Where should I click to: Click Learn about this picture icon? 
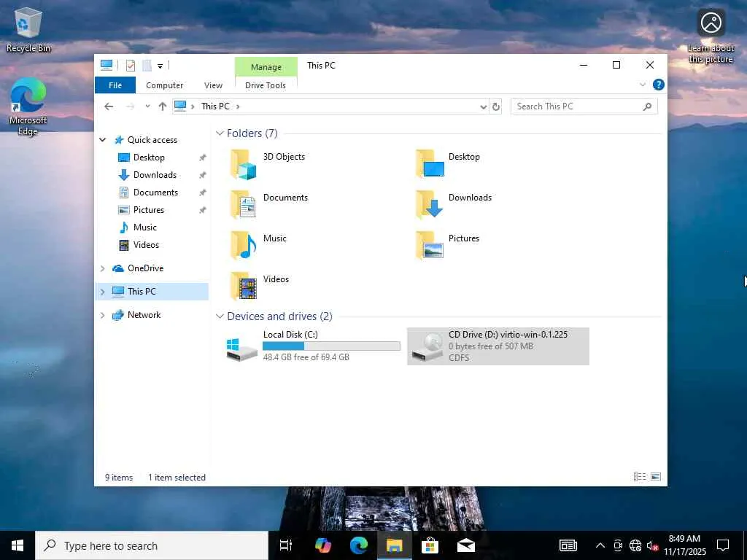(x=711, y=36)
